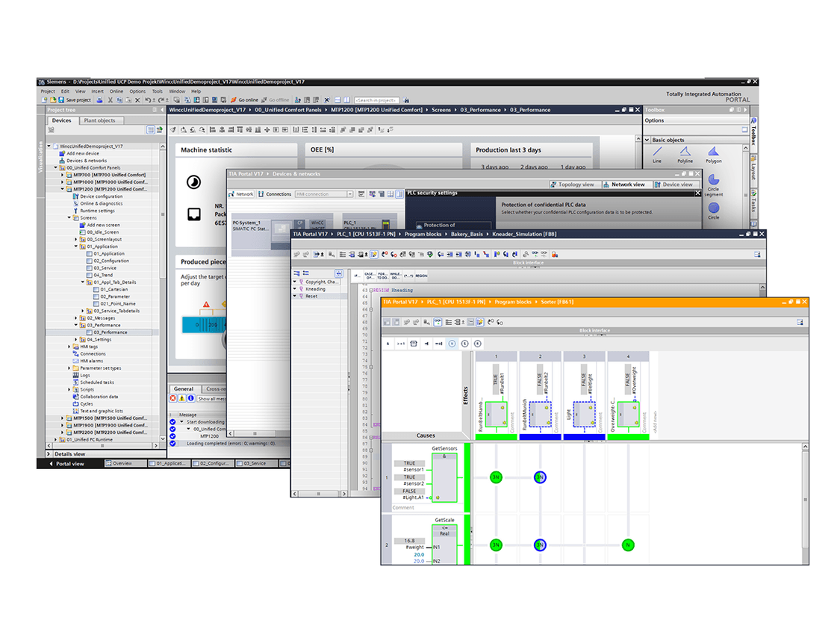Click the project tree horizontal scrollbar
840x629 pixels.
click(x=103, y=446)
